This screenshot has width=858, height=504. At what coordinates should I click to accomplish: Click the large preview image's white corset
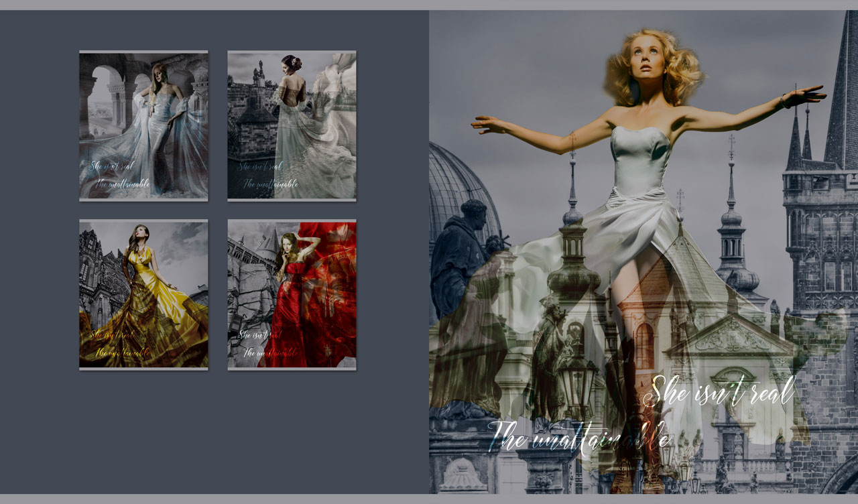(639, 161)
